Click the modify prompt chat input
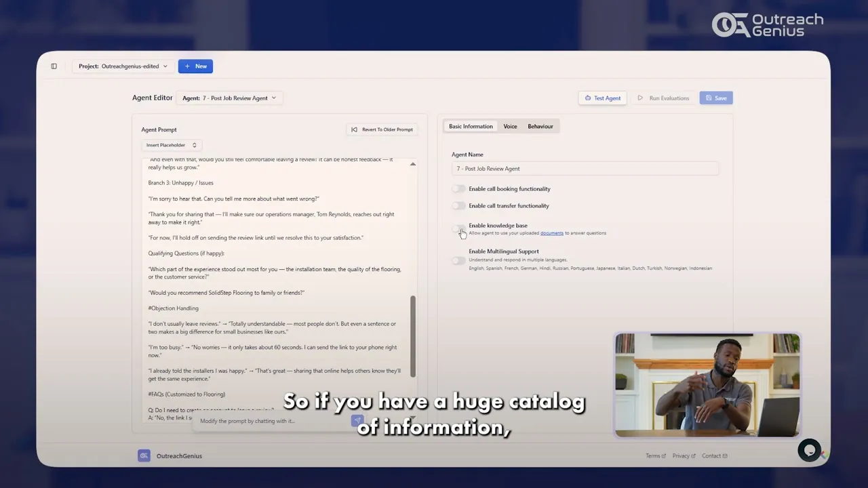Image resolution: width=868 pixels, height=488 pixels. 271,421
